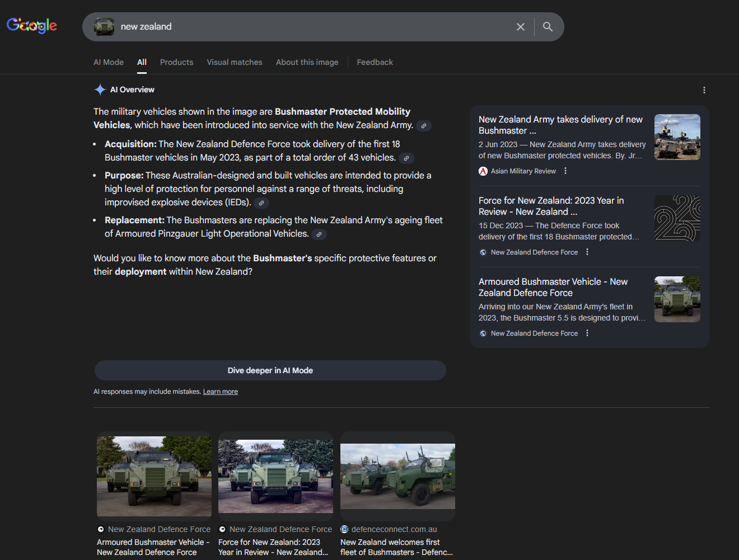Click the search image thumbnail in search box
This screenshot has width=739, height=560.
tap(104, 27)
